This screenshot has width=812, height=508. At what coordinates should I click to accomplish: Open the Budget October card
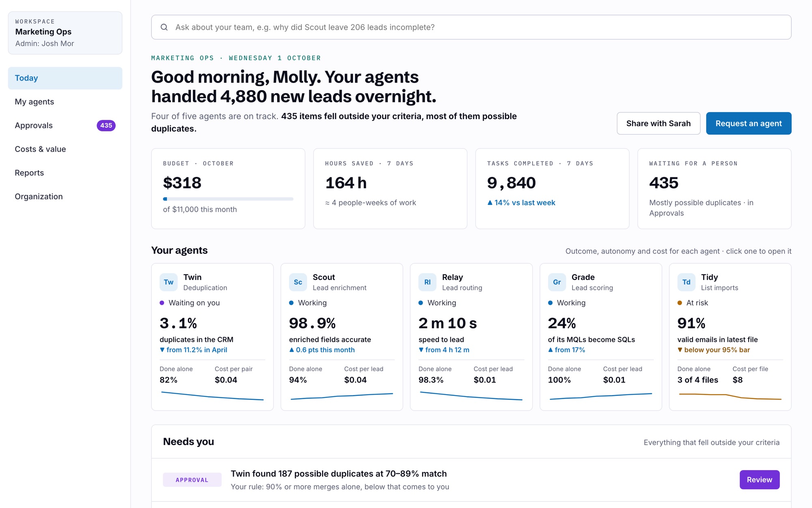pyautogui.click(x=228, y=189)
